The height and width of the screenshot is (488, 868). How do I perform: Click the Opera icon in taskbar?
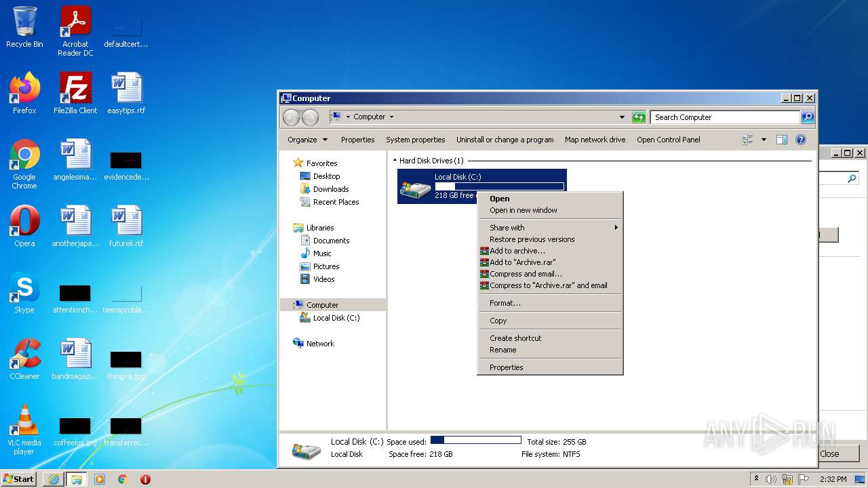point(145,479)
